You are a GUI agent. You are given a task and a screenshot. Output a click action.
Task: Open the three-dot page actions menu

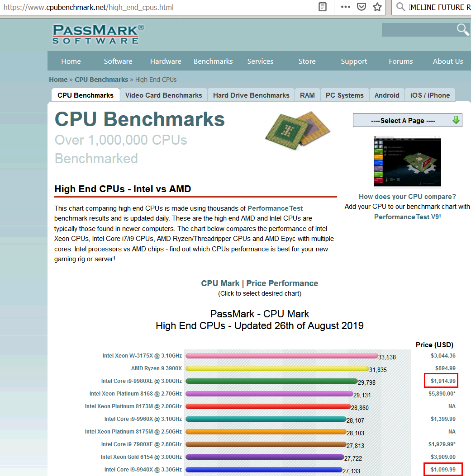tap(346, 7)
